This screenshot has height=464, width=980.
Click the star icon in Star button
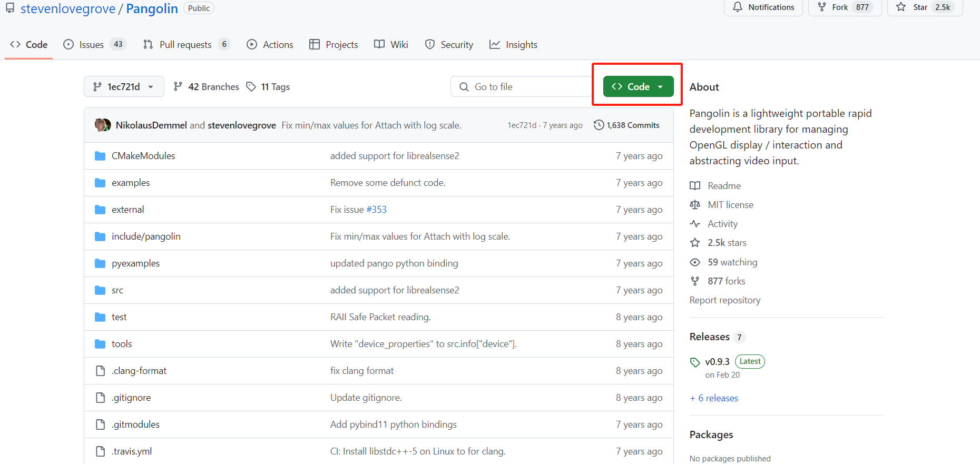[901, 7]
